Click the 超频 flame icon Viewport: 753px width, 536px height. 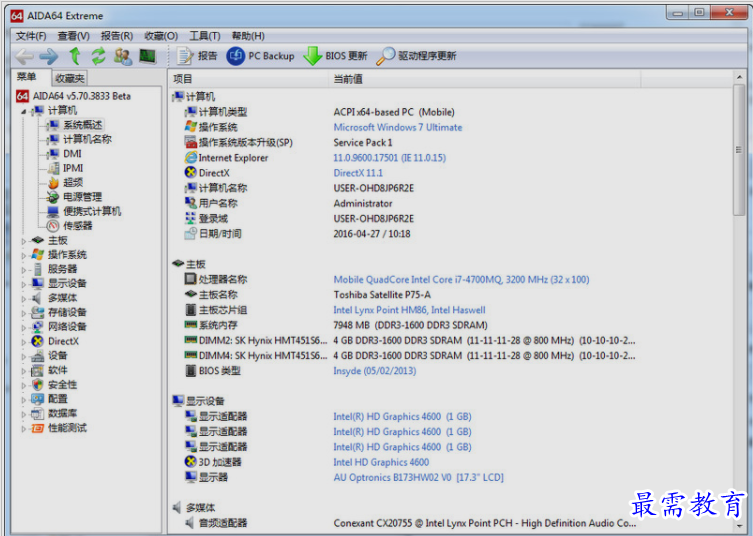pyautogui.click(x=53, y=183)
